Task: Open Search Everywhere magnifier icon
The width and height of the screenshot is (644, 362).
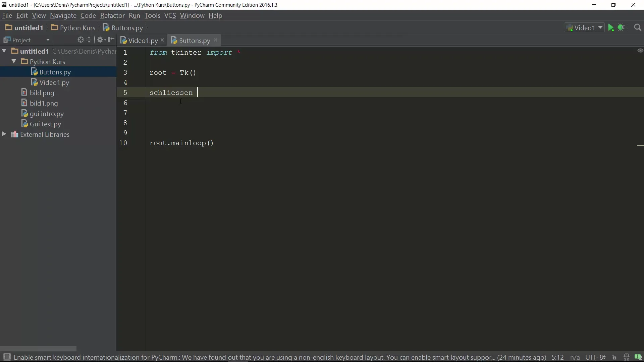Action: click(638, 28)
